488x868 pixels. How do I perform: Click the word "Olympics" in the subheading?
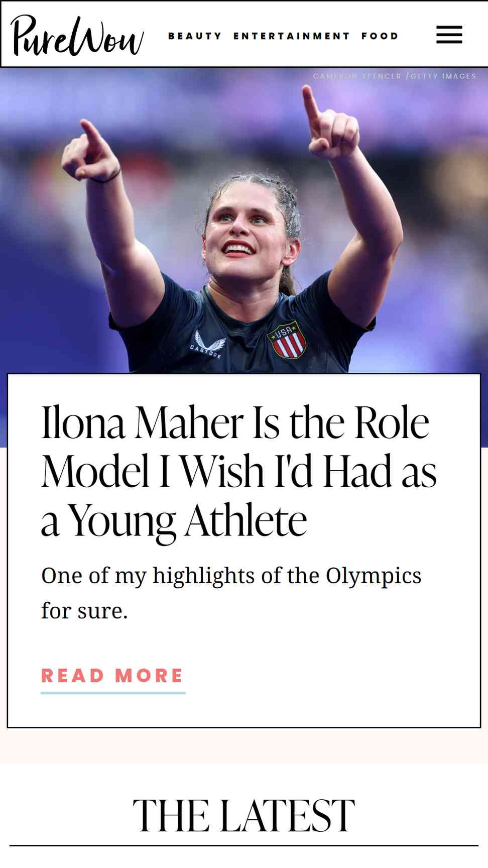374,576
